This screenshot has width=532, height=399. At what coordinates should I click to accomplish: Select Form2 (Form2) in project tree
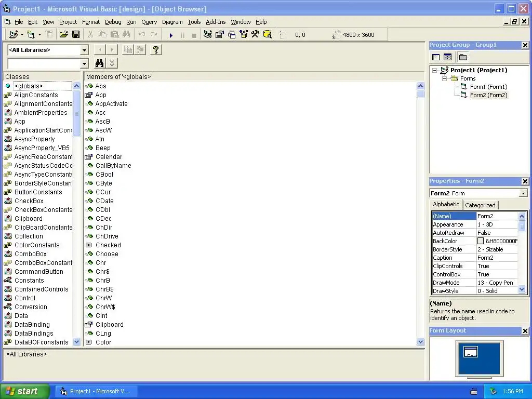(488, 95)
